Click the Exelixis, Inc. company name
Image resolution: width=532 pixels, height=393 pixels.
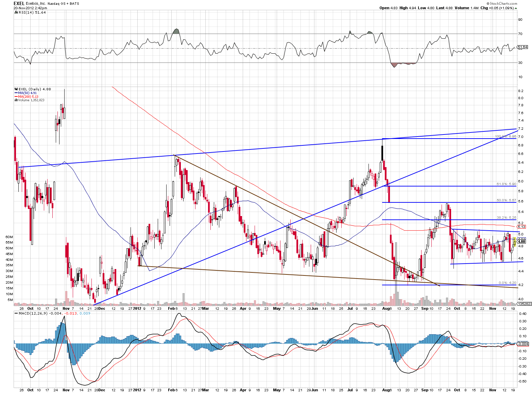(36, 4)
